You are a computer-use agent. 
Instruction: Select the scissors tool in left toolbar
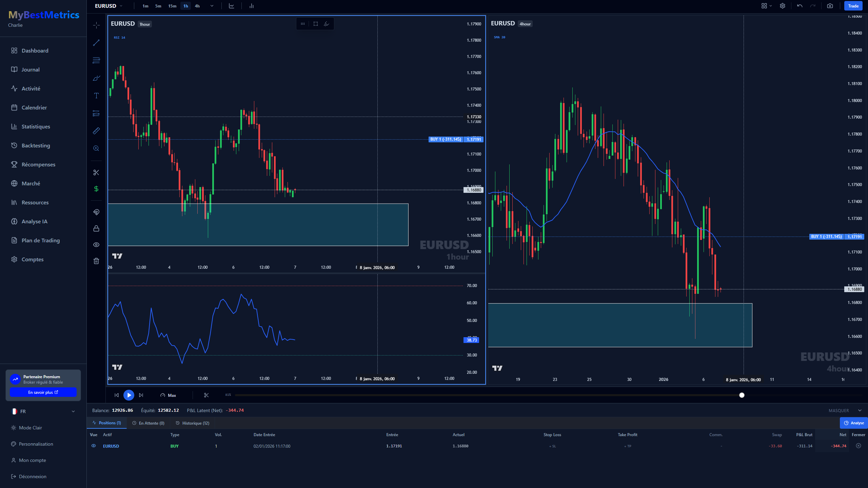pyautogui.click(x=96, y=172)
